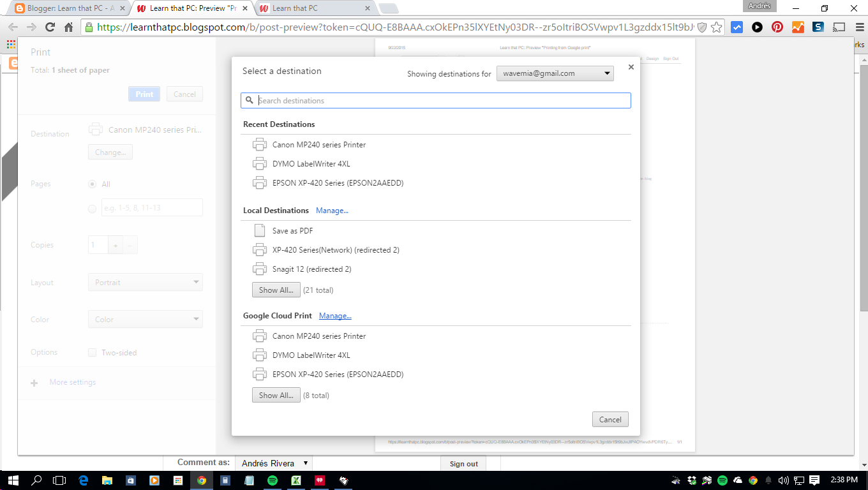868x490 pixels.
Task: Open the wavemia@gmail.com account dropdown
Action: [x=555, y=73]
